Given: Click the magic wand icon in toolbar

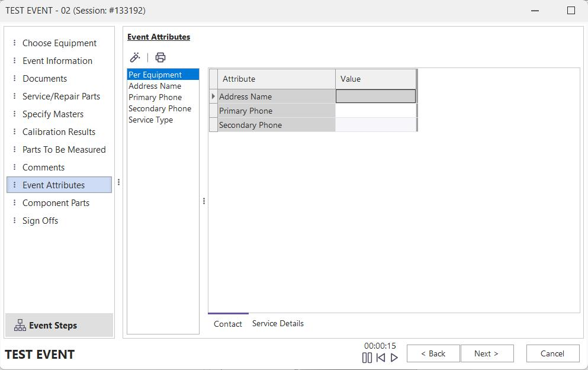Looking at the screenshot, I should 135,57.
